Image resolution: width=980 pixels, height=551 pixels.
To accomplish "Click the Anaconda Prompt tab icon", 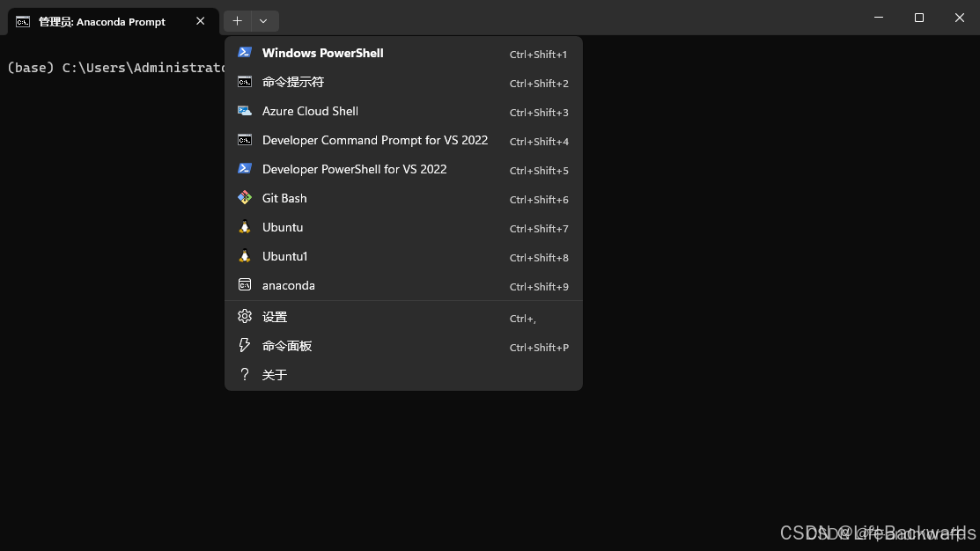I will pyautogui.click(x=23, y=22).
